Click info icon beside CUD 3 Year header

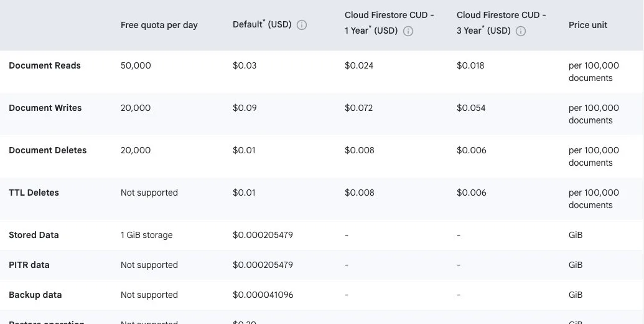520,31
